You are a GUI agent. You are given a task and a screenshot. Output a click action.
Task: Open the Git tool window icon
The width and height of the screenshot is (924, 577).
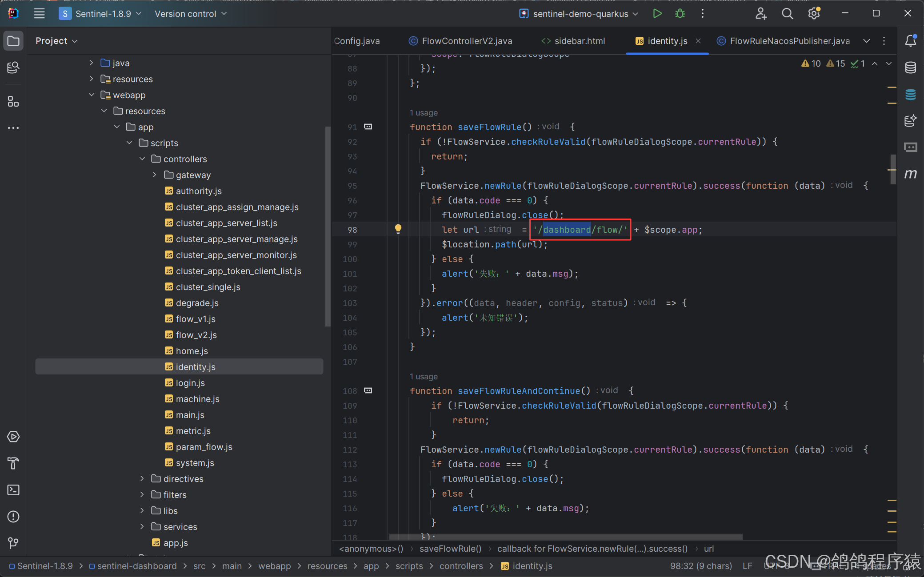pyautogui.click(x=13, y=543)
